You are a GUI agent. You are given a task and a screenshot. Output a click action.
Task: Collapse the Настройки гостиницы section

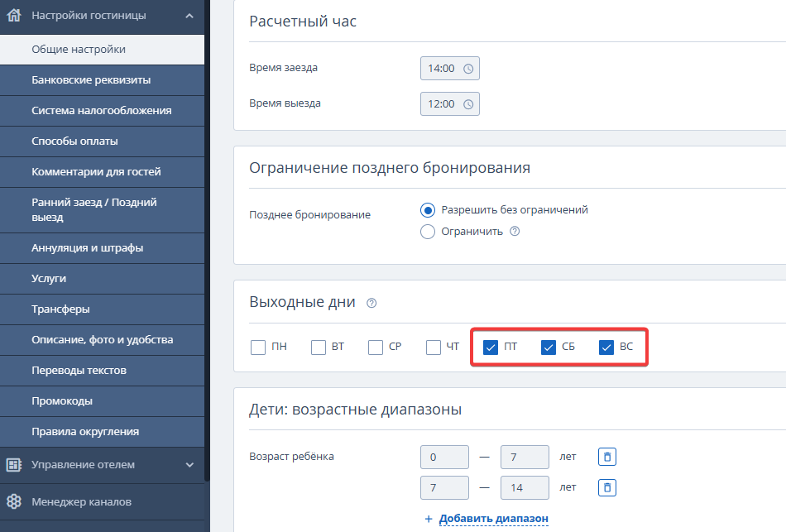click(x=189, y=15)
